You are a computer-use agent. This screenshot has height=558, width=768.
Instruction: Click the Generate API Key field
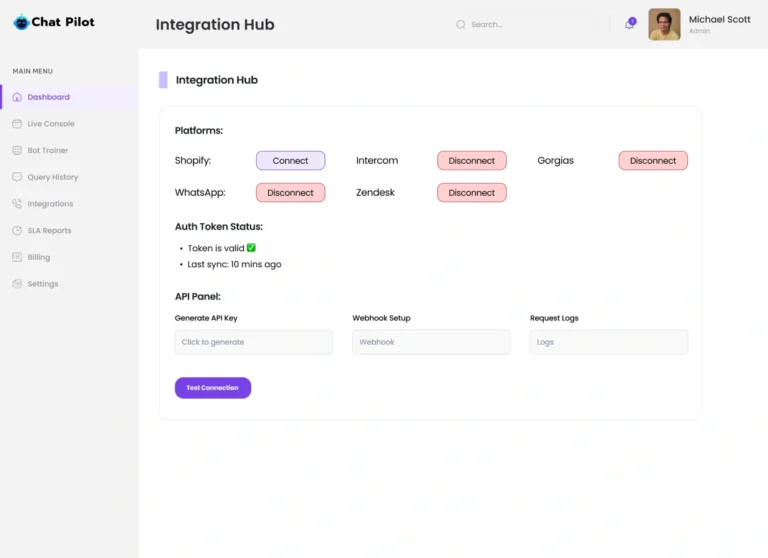[x=254, y=342]
